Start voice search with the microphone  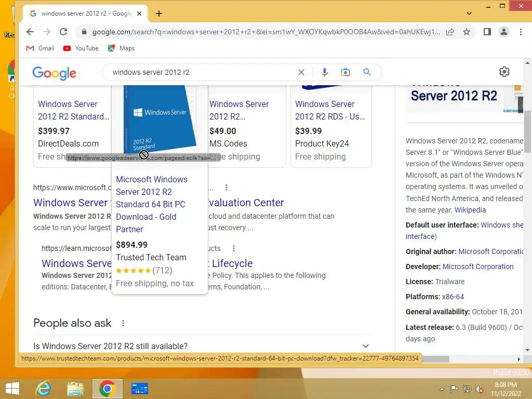(325, 72)
